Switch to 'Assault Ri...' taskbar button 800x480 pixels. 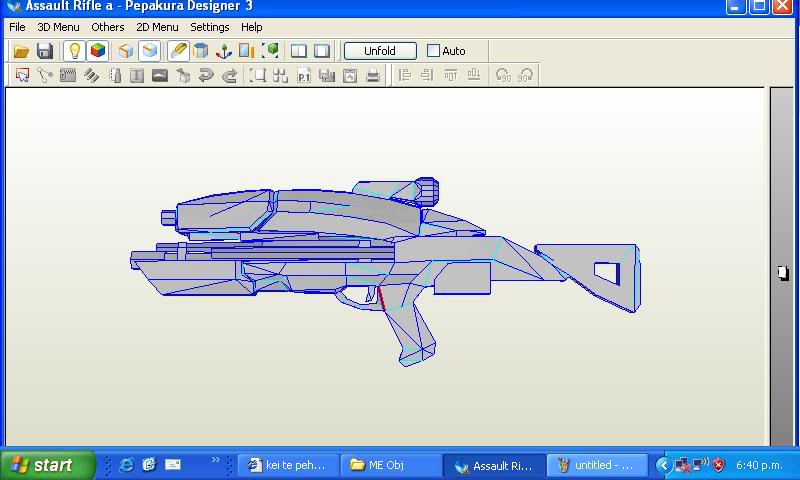(x=494, y=465)
